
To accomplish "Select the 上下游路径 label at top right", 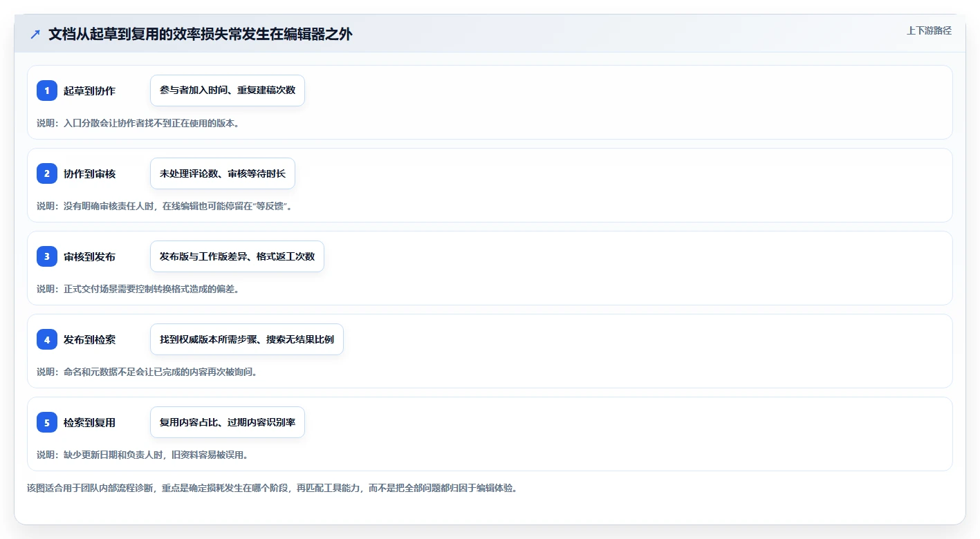I will click(x=930, y=30).
